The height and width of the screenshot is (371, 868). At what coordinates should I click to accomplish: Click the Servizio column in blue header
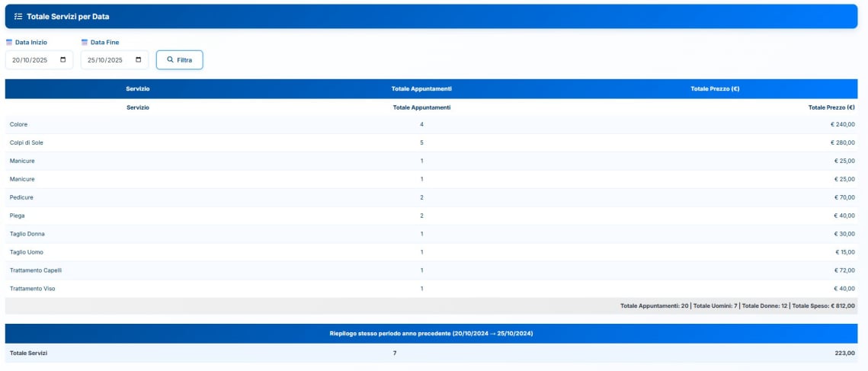pos(138,89)
